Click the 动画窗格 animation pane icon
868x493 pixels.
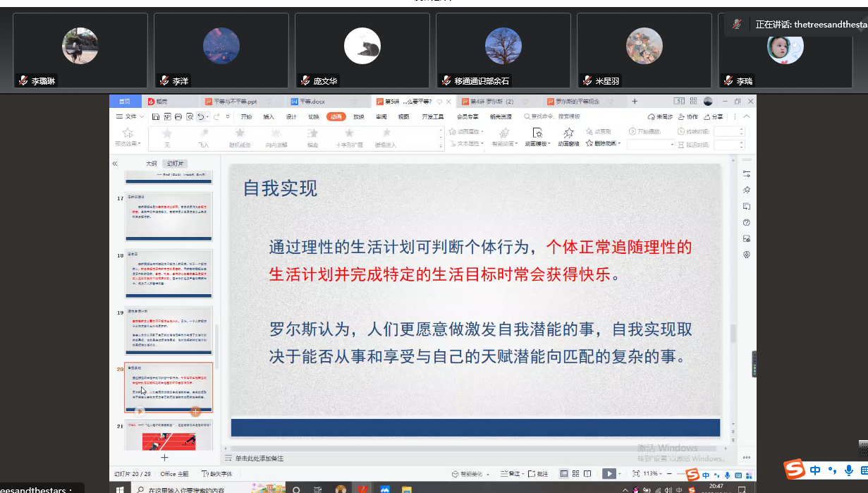click(568, 135)
